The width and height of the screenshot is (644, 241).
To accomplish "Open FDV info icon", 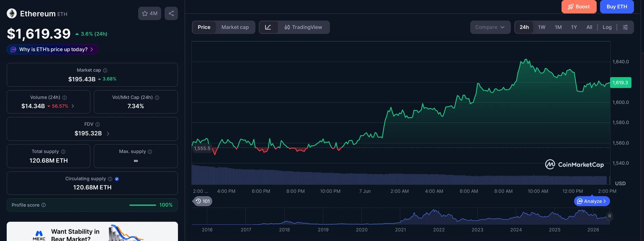I will (98, 125).
